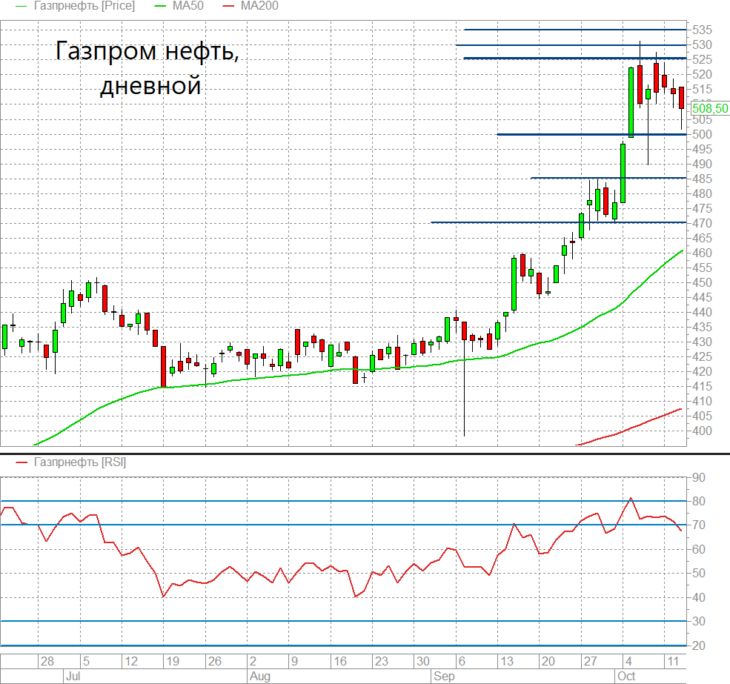Click the RSI 20 level label

pyautogui.click(x=699, y=646)
